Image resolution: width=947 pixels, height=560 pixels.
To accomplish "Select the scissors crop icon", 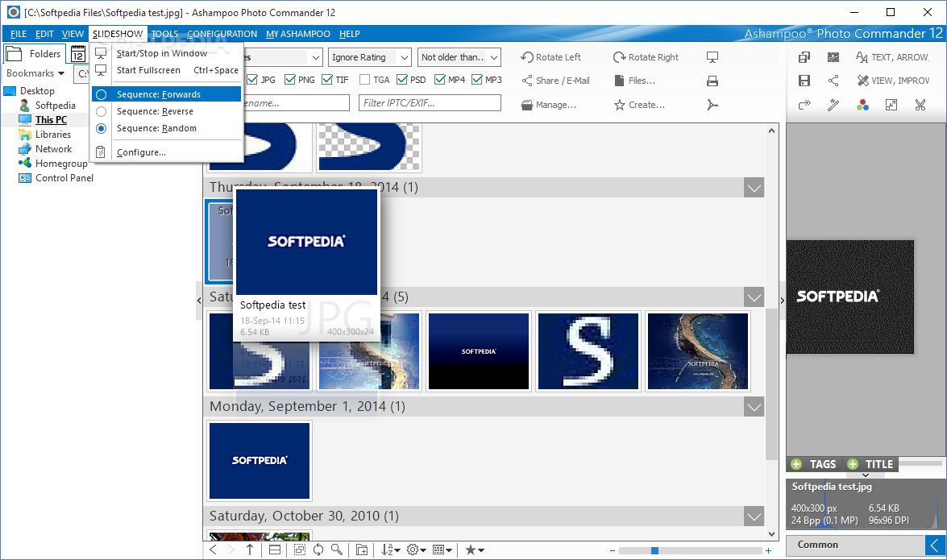I will click(920, 105).
